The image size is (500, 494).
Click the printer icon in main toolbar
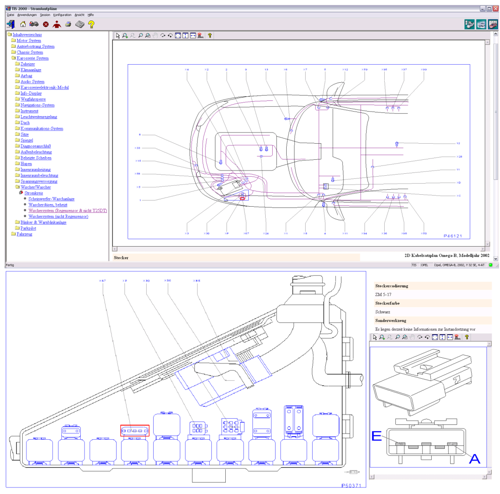[x=68, y=24]
